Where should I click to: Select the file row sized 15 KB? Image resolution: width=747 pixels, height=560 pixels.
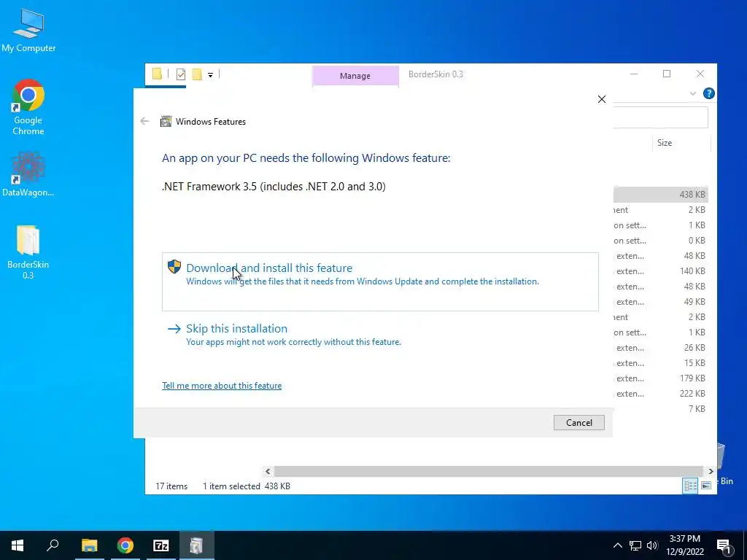click(x=661, y=363)
